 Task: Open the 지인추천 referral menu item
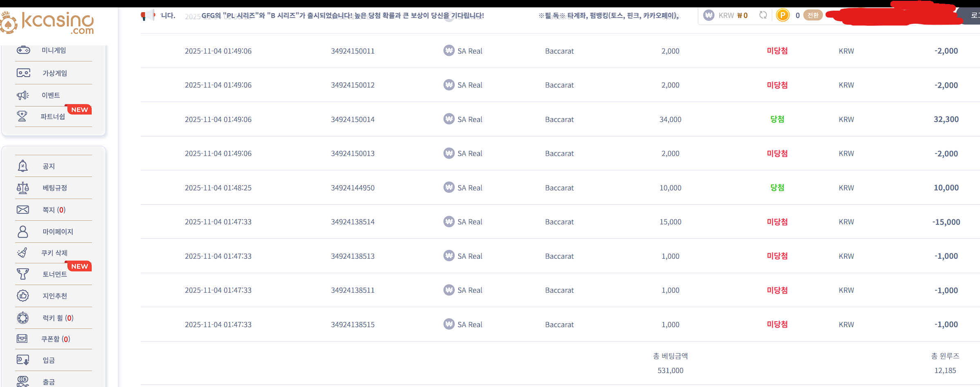55,296
